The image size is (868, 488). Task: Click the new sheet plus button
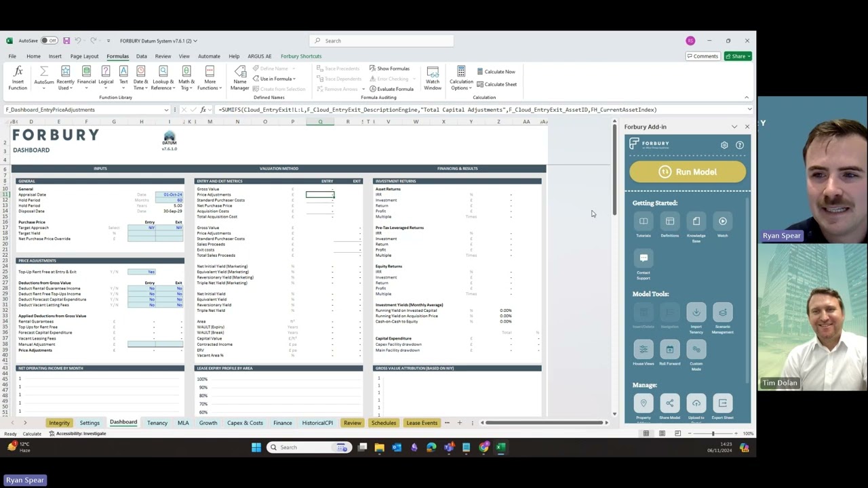point(459,423)
